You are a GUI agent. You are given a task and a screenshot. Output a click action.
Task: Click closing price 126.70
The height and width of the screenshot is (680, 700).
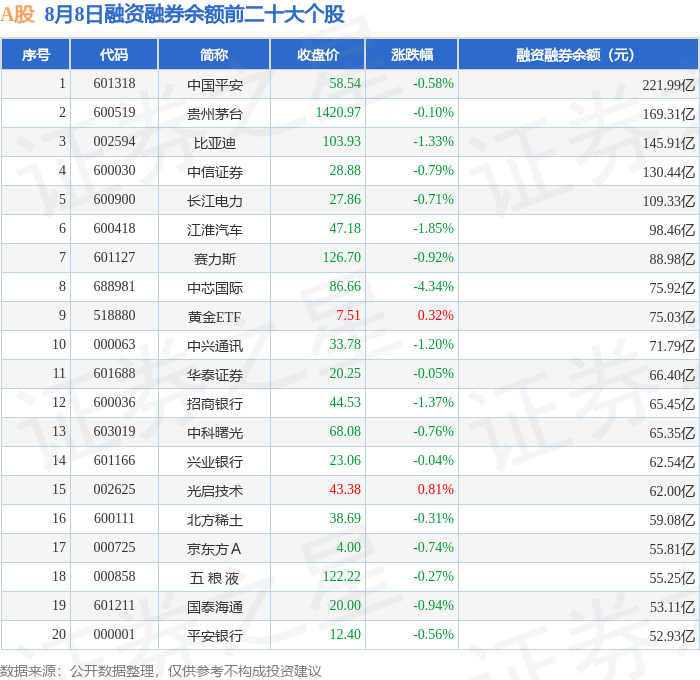[x=342, y=257]
